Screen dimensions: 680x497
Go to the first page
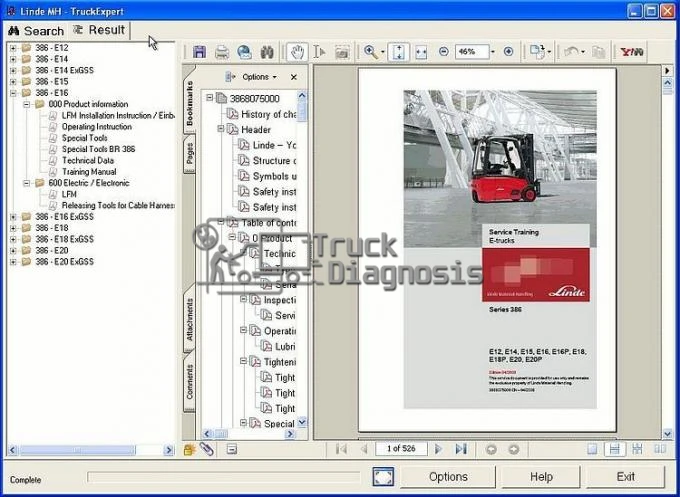341,449
